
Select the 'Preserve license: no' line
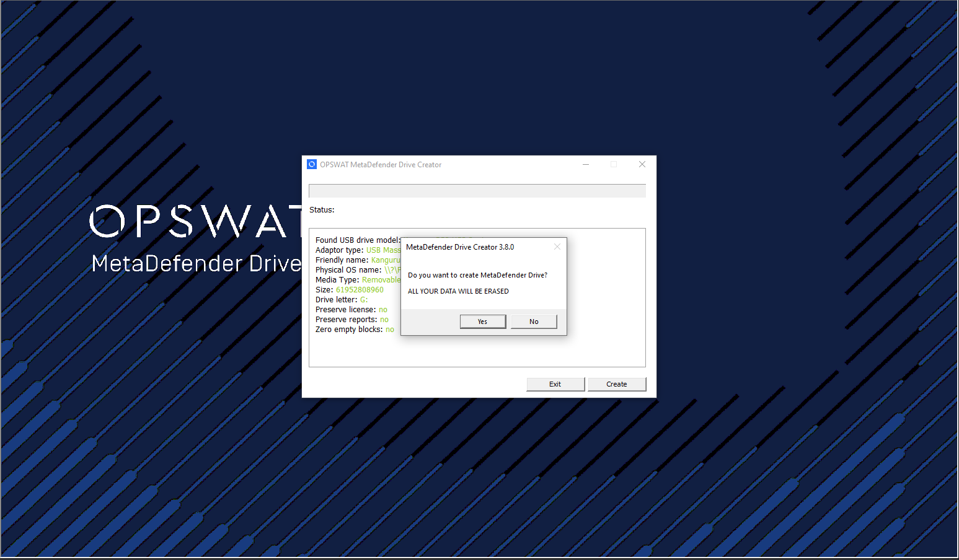click(351, 310)
